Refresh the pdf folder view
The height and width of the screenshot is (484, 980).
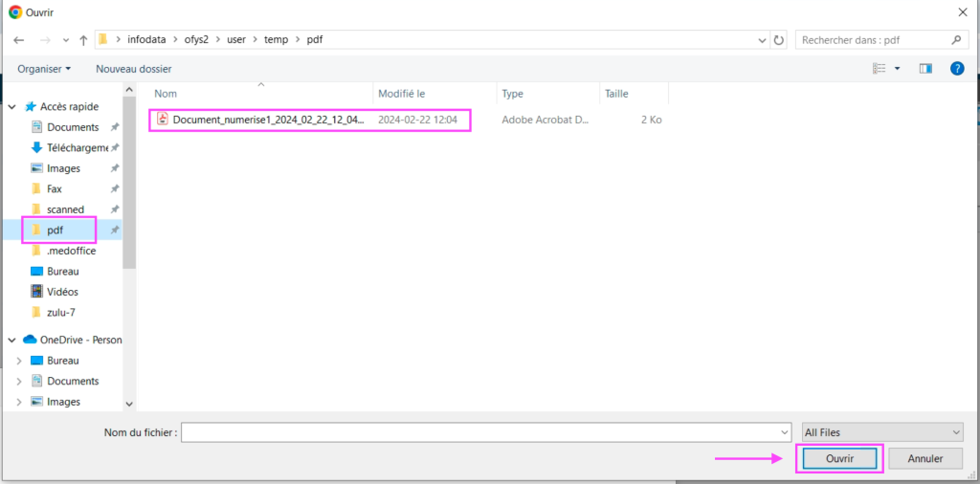pyautogui.click(x=779, y=40)
